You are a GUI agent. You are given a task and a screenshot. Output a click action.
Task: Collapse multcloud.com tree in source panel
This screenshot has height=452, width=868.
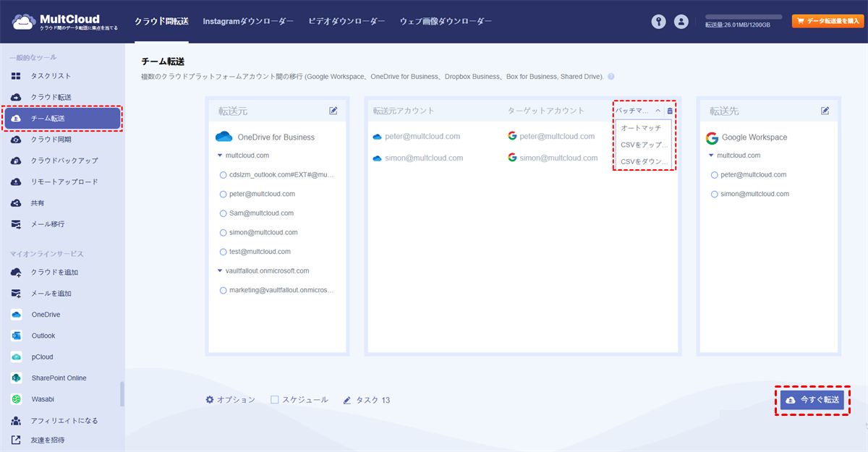click(x=220, y=155)
